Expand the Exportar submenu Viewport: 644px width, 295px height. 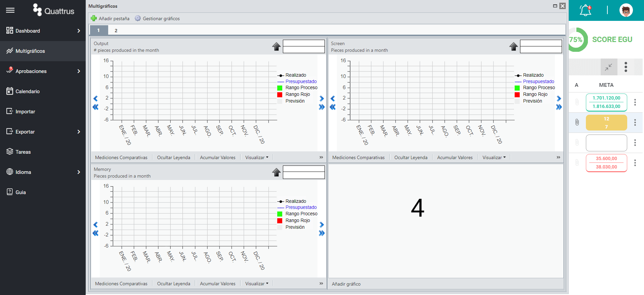(79, 132)
